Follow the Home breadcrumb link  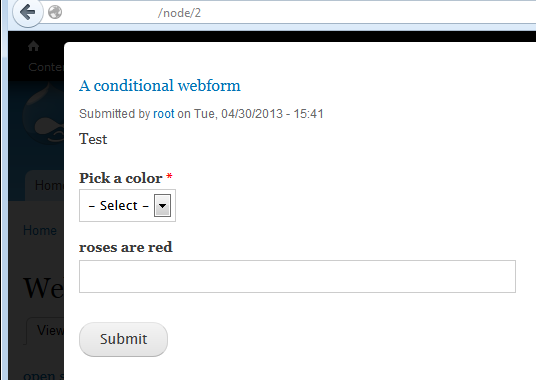[40, 230]
